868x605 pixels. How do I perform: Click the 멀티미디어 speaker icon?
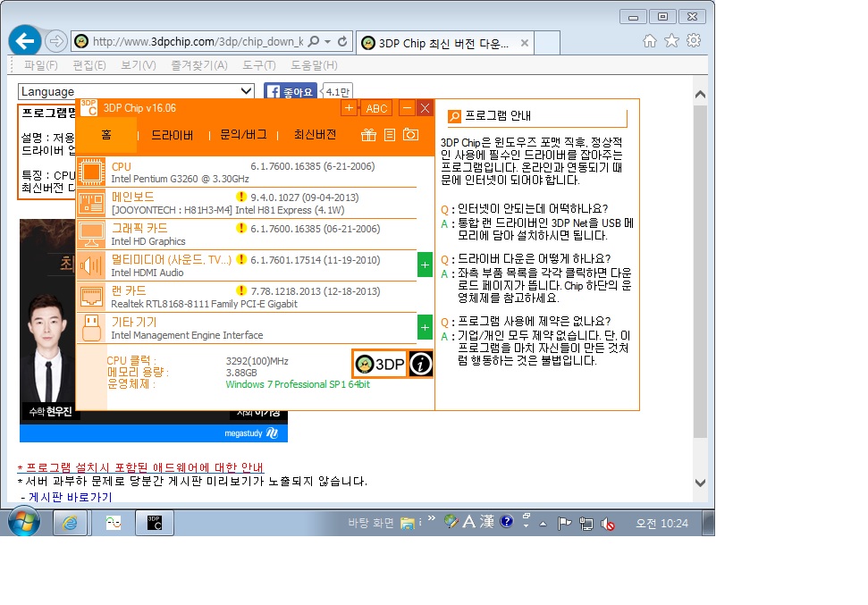pyautogui.click(x=91, y=265)
